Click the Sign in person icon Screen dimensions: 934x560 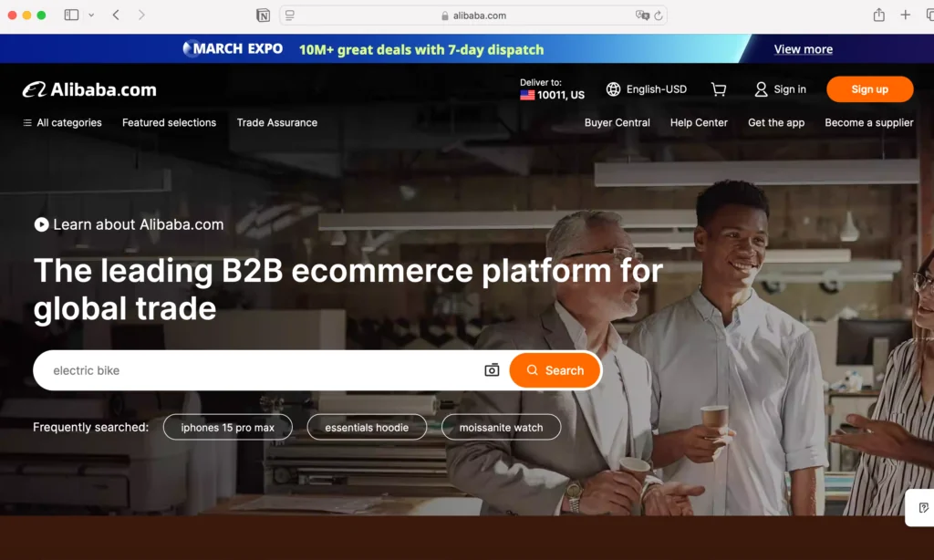761,88
